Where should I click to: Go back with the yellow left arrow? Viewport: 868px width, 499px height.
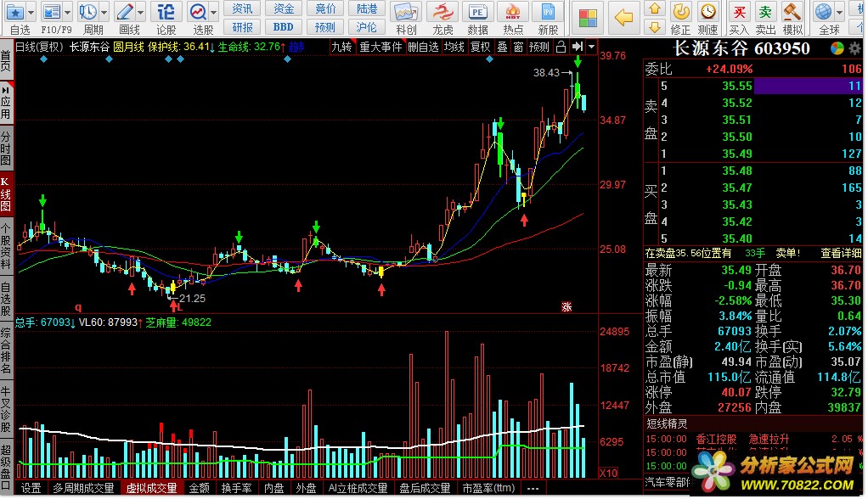[x=624, y=18]
